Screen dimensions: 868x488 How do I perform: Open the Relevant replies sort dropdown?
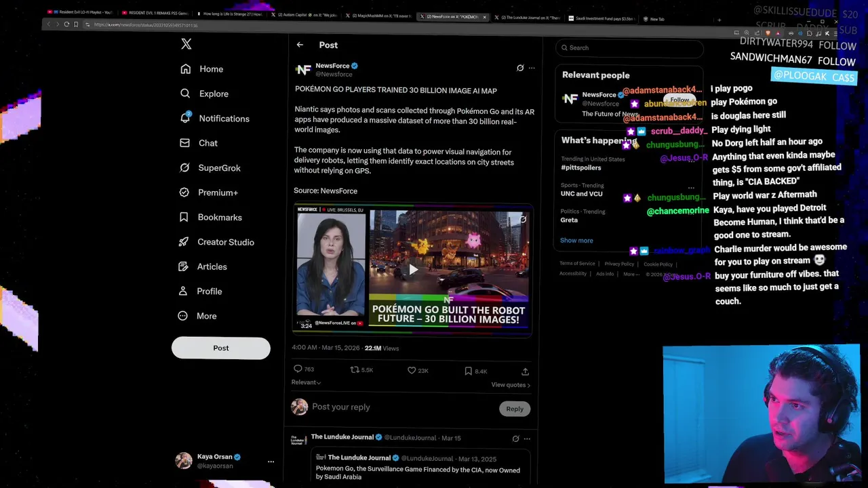[306, 382]
